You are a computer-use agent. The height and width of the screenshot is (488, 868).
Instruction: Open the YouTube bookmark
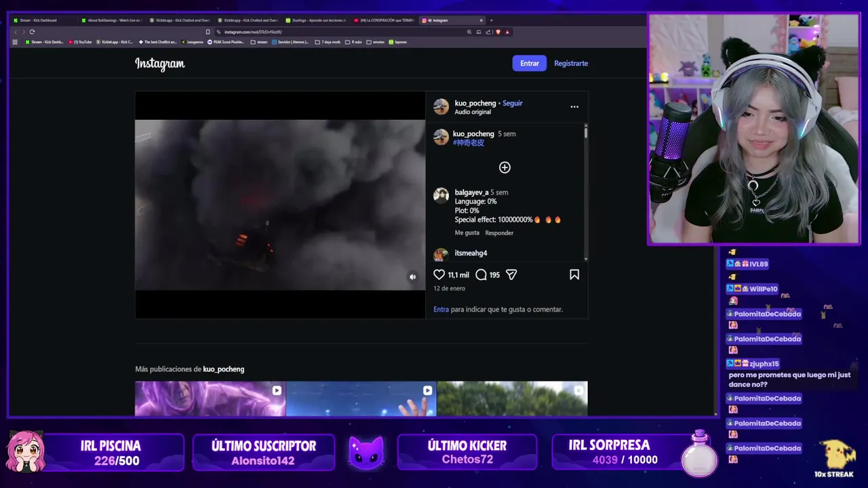(80, 42)
